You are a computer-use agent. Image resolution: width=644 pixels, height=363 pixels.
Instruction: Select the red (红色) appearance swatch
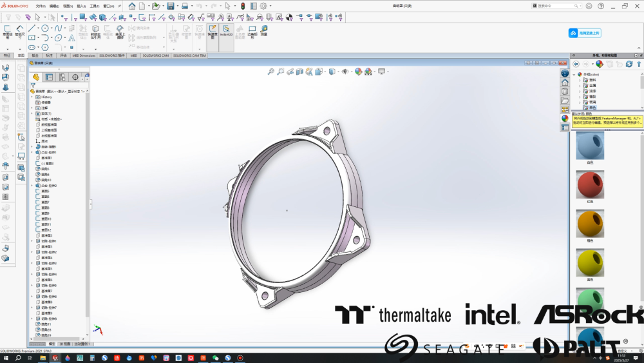coord(590,185)
